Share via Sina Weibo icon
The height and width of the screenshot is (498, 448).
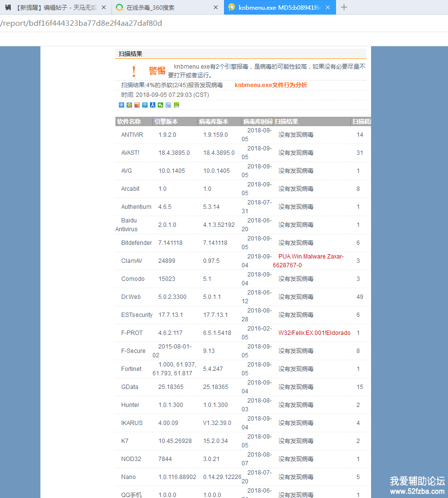[x=137, y=105]
